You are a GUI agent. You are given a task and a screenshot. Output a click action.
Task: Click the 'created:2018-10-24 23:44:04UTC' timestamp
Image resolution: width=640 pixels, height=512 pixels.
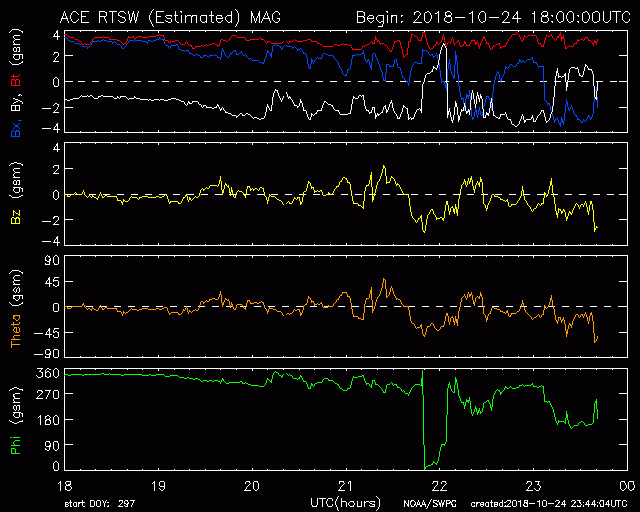coord(549,504)
